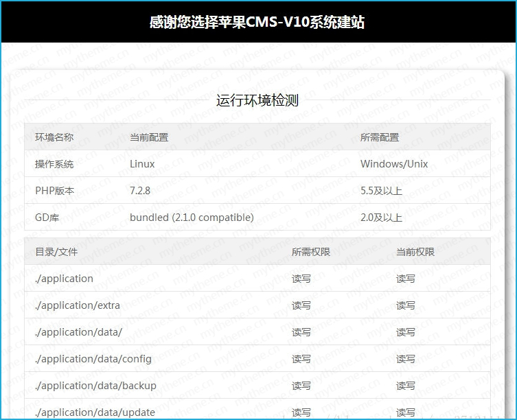The height and width of the screenshot is (420, 517).
Task: Click the Windows/Unix required value
Action: pos(394,164)
